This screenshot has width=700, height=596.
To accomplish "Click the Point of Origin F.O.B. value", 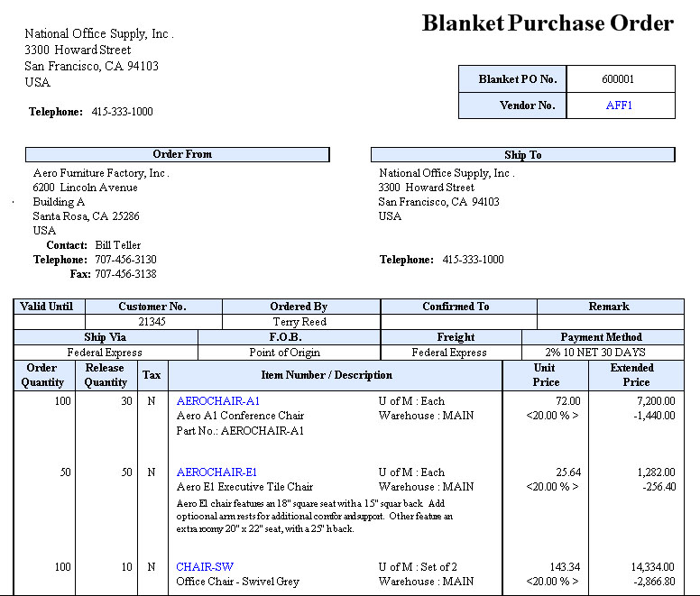I will click(288, 353).
